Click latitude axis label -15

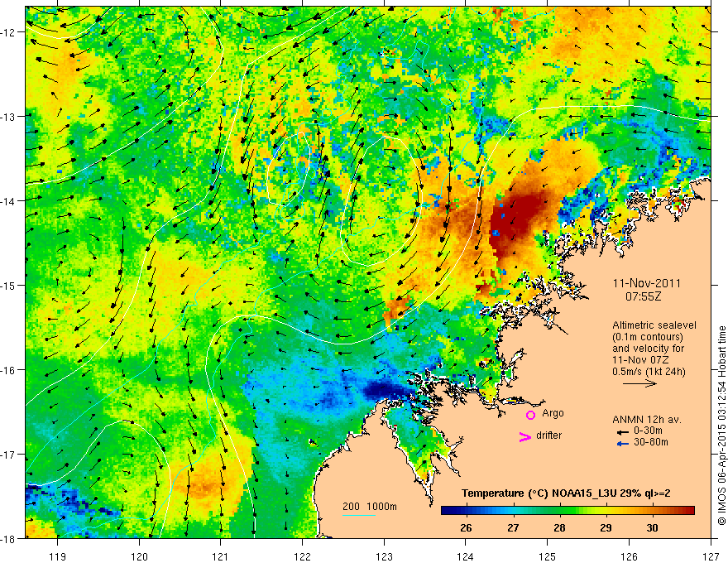point(9,285)
